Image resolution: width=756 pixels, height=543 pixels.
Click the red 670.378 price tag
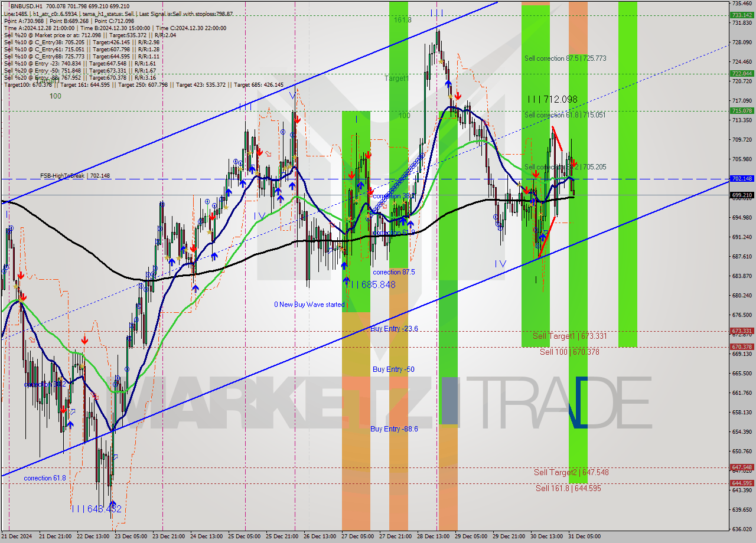(742, 347)
